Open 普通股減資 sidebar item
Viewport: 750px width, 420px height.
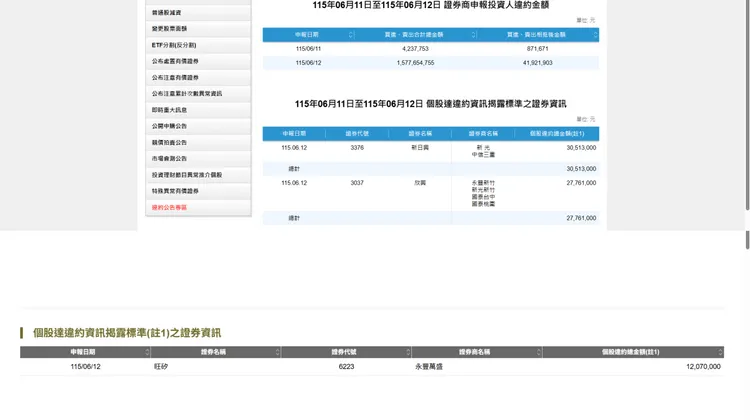pos(198,13)
